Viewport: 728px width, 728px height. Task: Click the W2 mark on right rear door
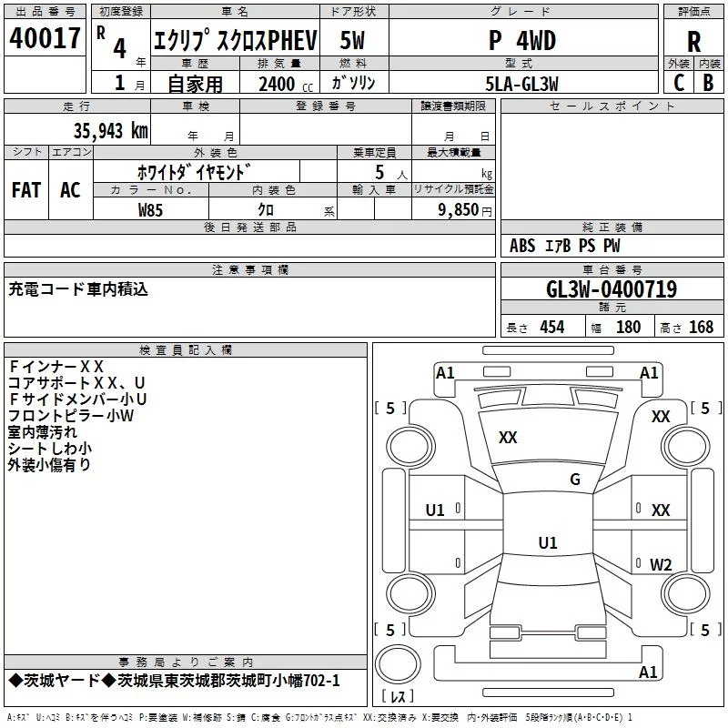click(x=661, y=565)
